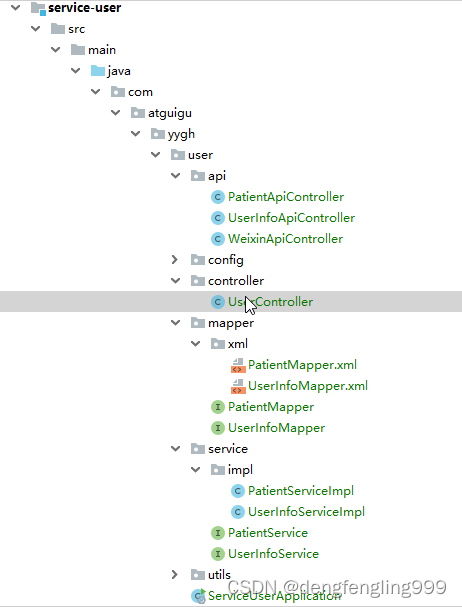This screenshot has width=462, height=607.
Task: Click the PatientApiController class icon
Action: point(218,197)
